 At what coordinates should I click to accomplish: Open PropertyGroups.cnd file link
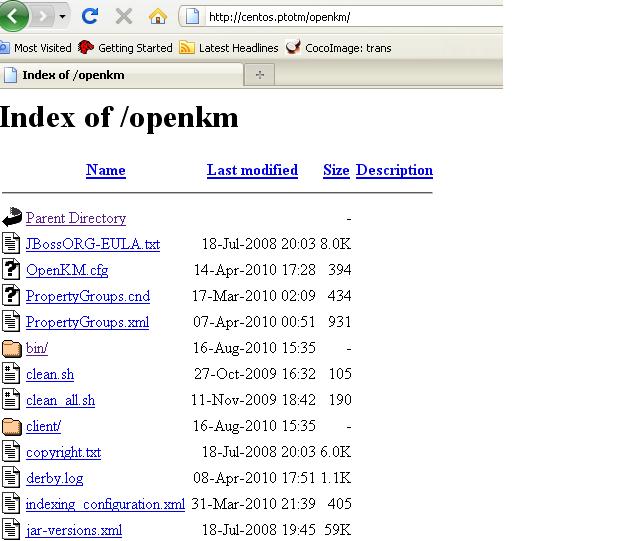click(88, 296)
